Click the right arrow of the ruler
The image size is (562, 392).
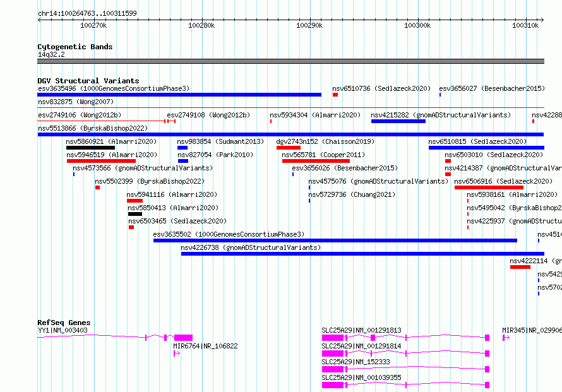pos(542,20)
